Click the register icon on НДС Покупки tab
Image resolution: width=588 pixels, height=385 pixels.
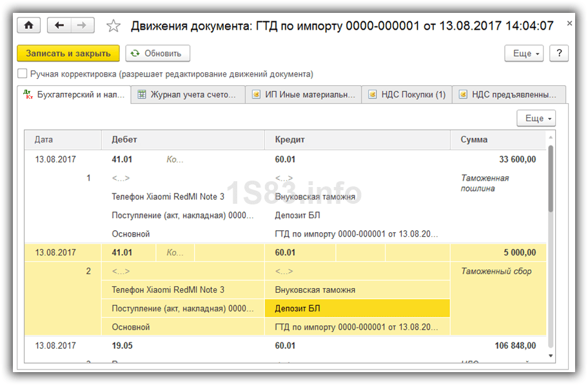tap(373, 95)
